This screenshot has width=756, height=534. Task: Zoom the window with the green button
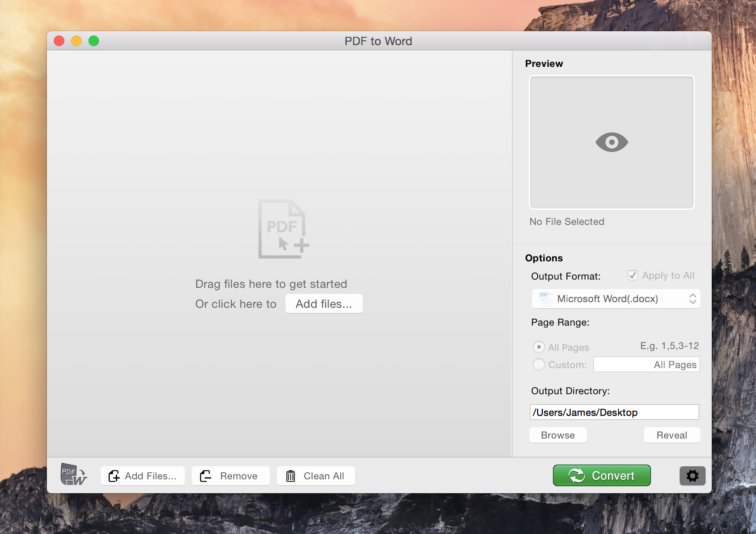(x=94, y=41)
